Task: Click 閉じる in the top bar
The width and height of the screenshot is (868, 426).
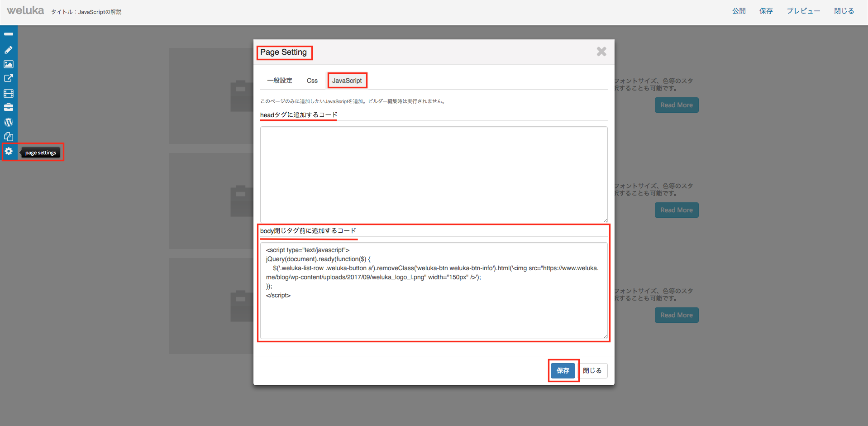Action: 844,11
